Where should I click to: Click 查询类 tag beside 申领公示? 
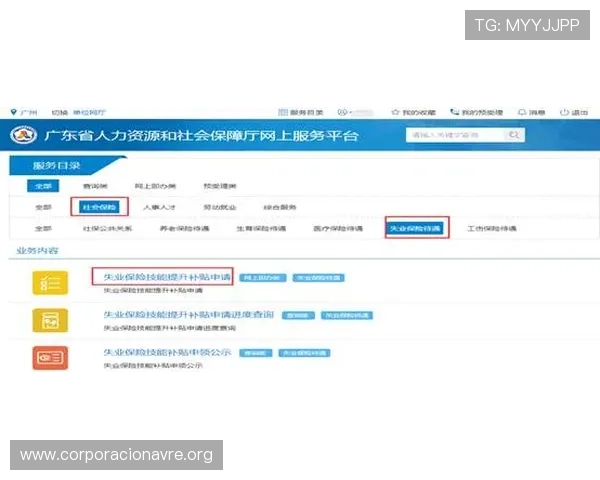coord(256,353)
